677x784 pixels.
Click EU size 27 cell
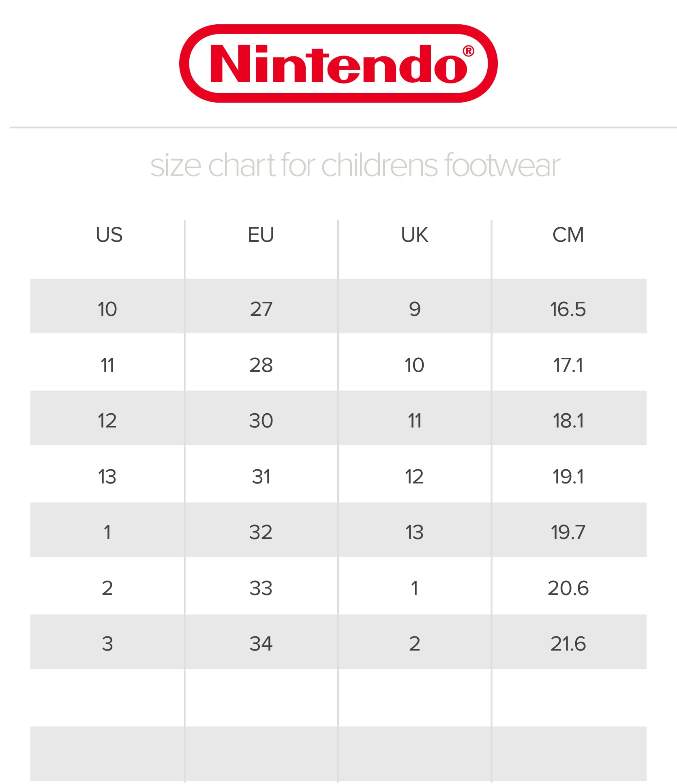click(x=261, y=309)
